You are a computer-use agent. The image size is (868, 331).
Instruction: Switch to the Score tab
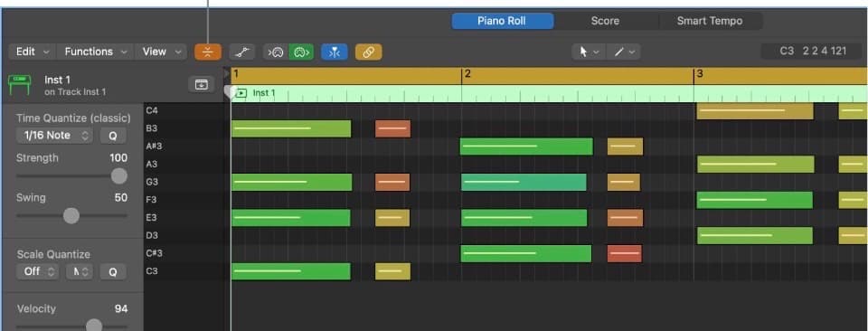coord(605,21)
